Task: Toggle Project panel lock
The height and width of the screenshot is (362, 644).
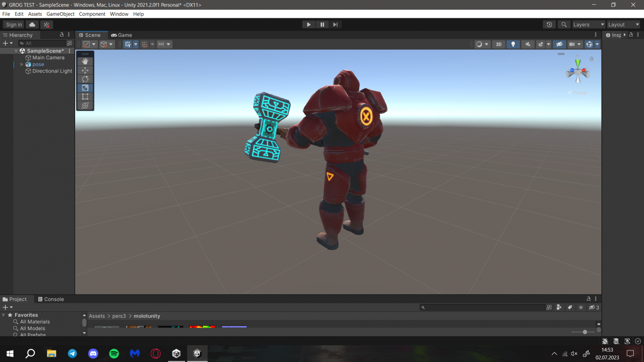Action: 589,299
